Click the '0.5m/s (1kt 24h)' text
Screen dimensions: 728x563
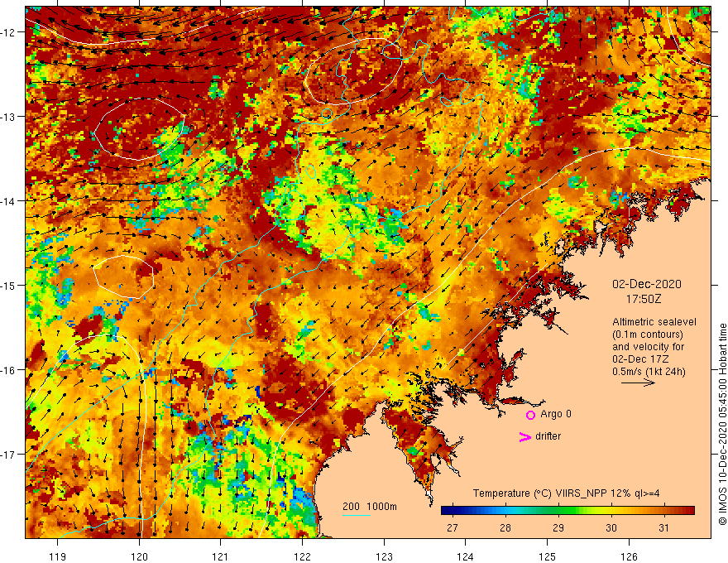[649, 372]
